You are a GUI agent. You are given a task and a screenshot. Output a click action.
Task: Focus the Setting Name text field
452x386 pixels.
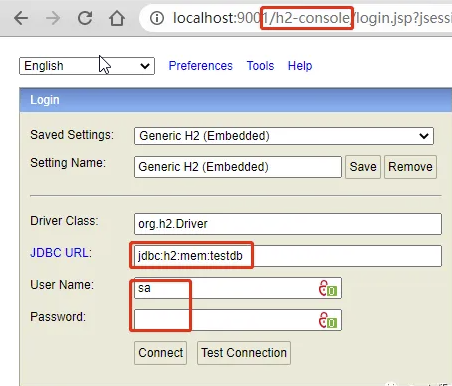[238, 167]
